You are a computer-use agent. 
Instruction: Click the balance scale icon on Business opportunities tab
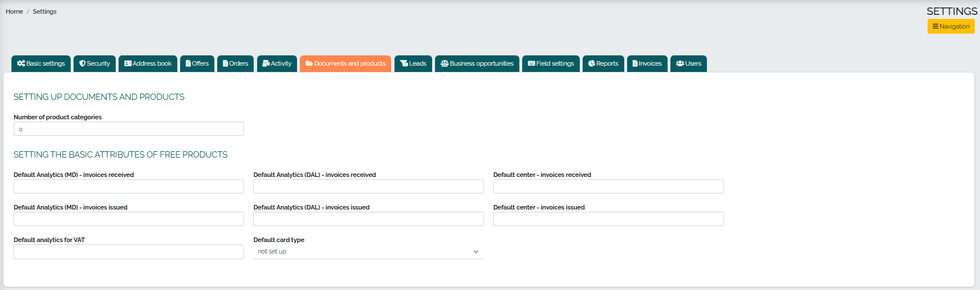[x=445, y=64]
